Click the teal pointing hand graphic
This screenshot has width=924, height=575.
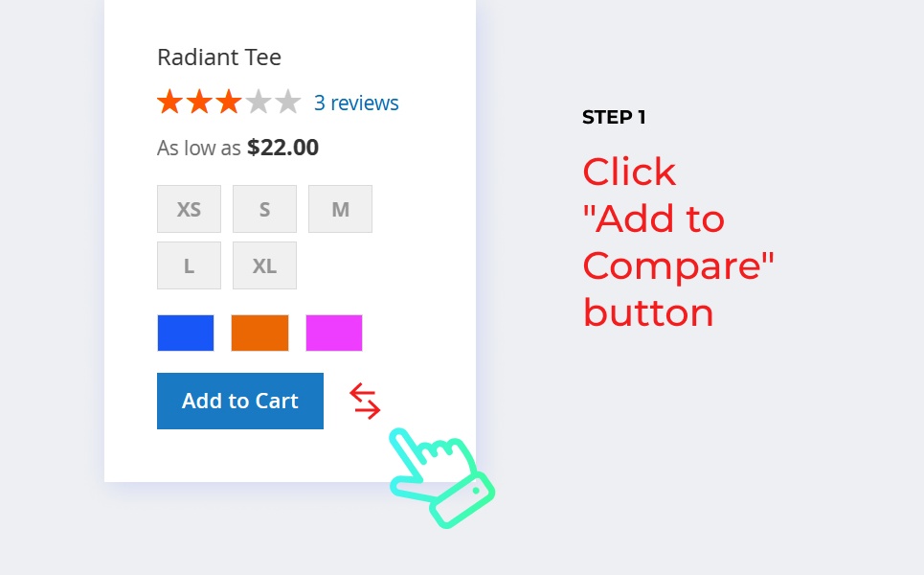pyautogui.click(x=442, y=477)
